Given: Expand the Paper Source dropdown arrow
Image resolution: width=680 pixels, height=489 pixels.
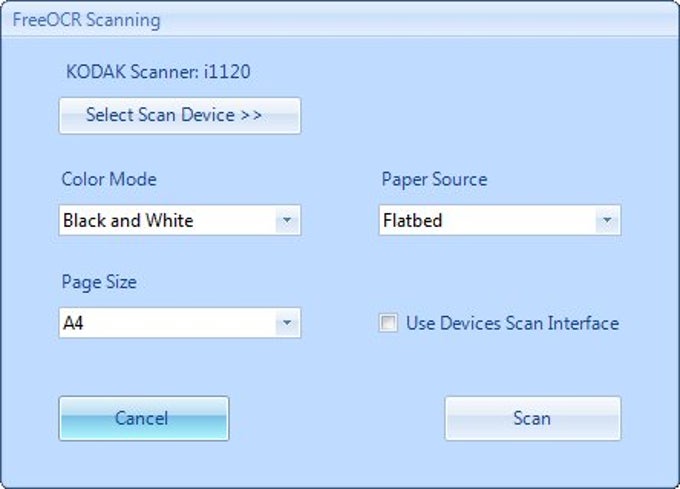Looking at the screenshot, I should (607, 220).
